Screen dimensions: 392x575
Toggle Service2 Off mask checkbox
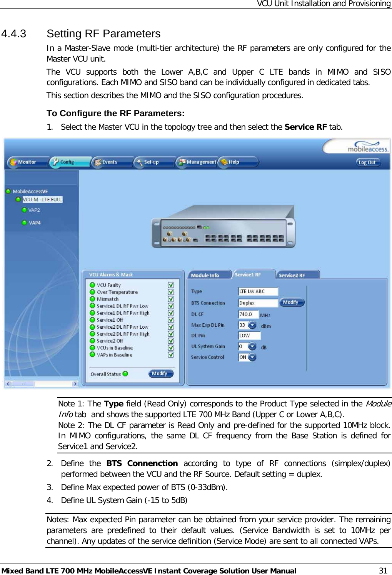pos(171,341)
